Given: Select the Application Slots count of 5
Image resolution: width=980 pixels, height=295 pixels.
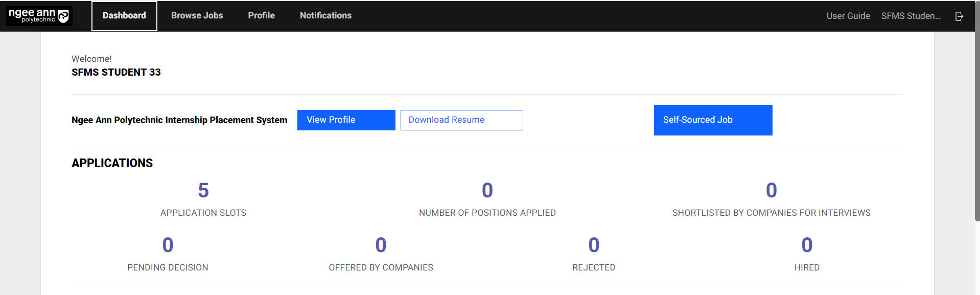Looking at the screenshot, I should point(203,191).
